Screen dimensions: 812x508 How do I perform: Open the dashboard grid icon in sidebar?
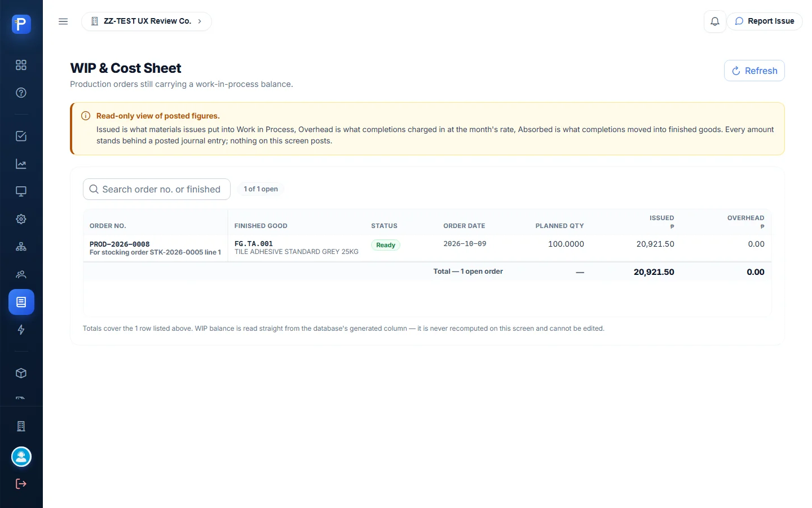(x=21, y=65)
